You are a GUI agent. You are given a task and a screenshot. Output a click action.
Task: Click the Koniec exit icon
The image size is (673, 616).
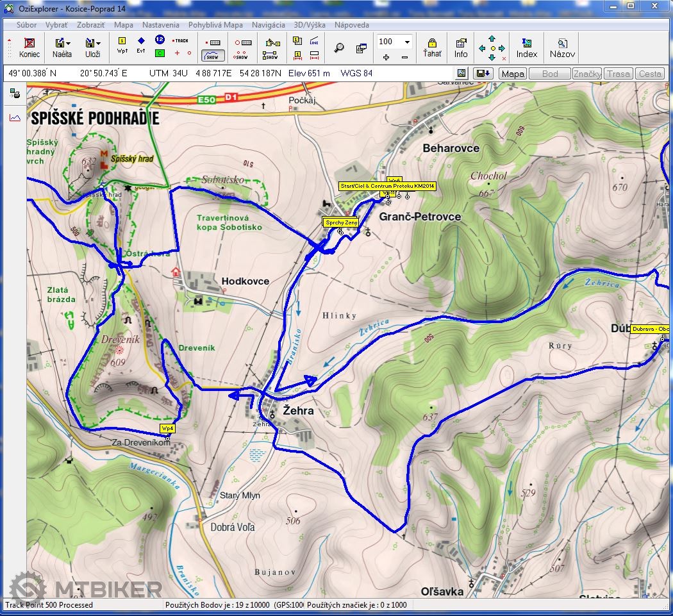coord(29,47)
